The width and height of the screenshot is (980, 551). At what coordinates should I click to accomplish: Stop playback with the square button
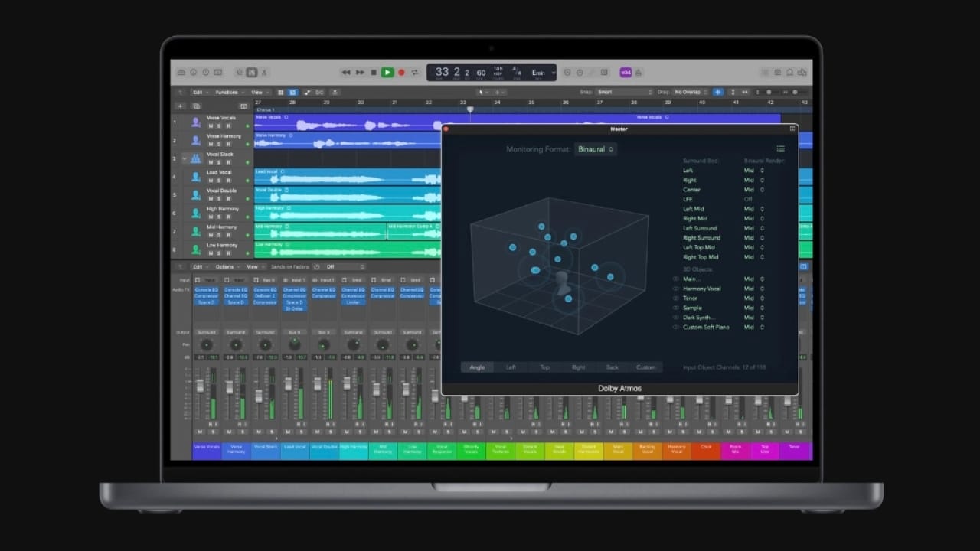coord(374,72)
